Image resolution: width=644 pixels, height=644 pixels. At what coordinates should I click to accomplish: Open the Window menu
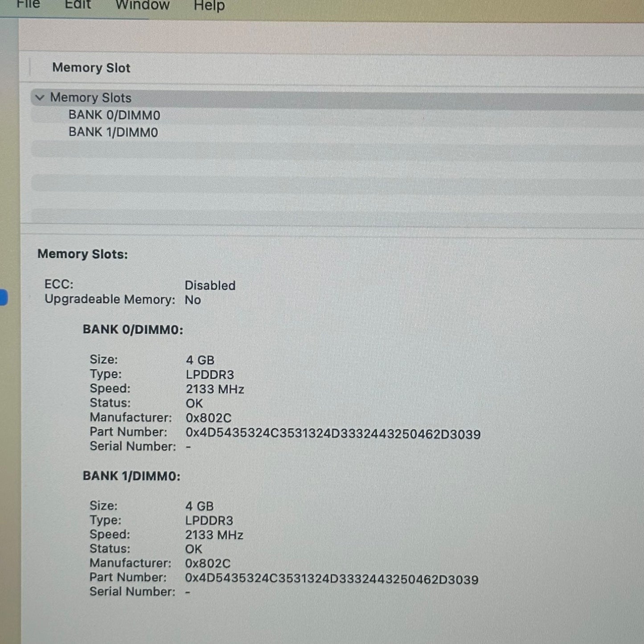[x=142, y=5]
